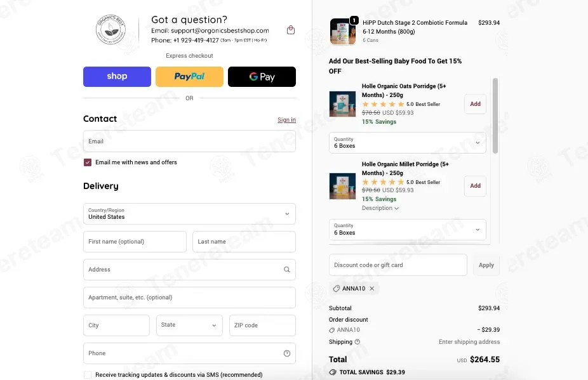Viewport: 588px width, 380px height.
Task: Click the address search magnifier icon
Action: [287, 270]
